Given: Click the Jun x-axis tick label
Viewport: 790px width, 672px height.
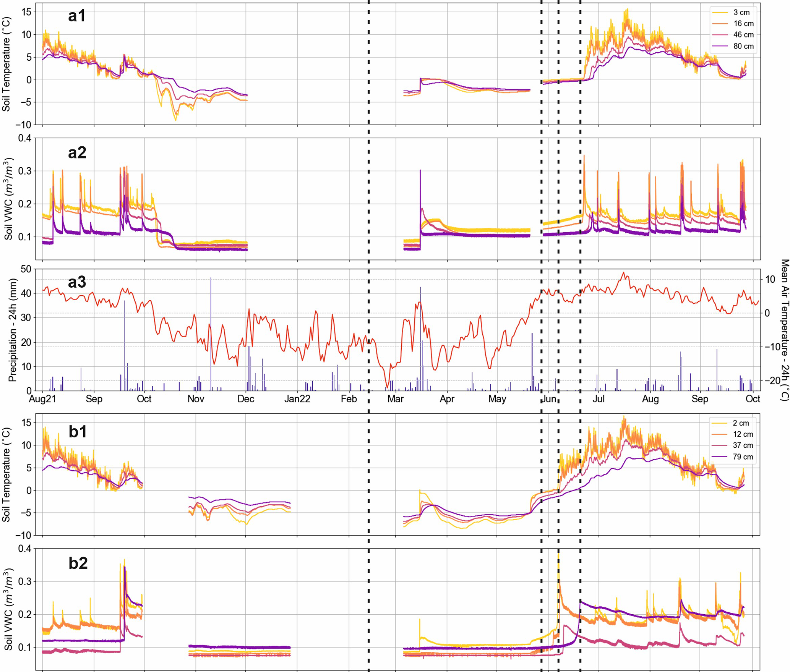Looking at the screenshot, I should point(549,399).
